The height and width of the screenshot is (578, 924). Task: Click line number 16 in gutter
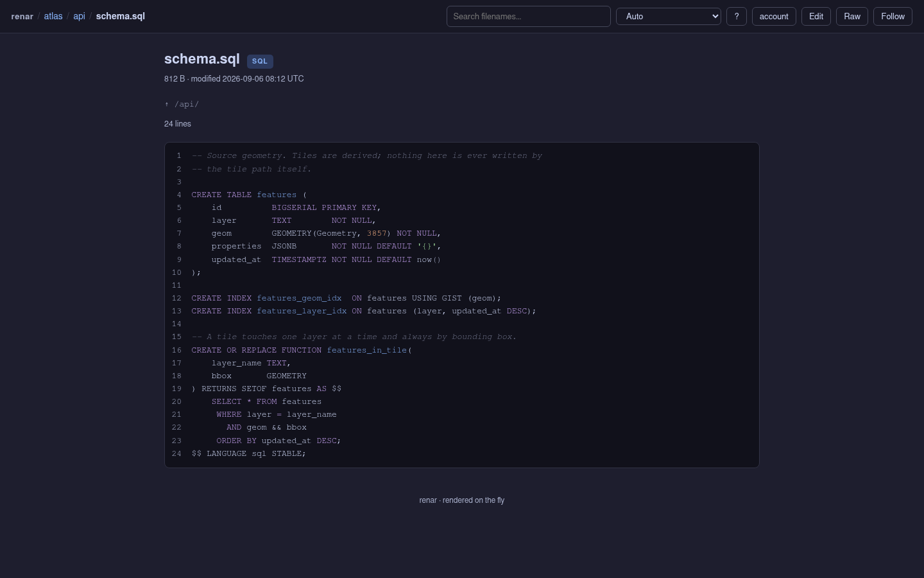pos(176,350)
